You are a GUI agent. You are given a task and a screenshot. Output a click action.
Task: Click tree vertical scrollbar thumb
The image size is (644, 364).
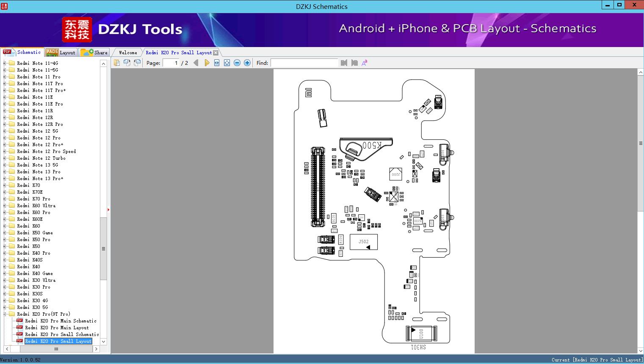click(103, 249)
